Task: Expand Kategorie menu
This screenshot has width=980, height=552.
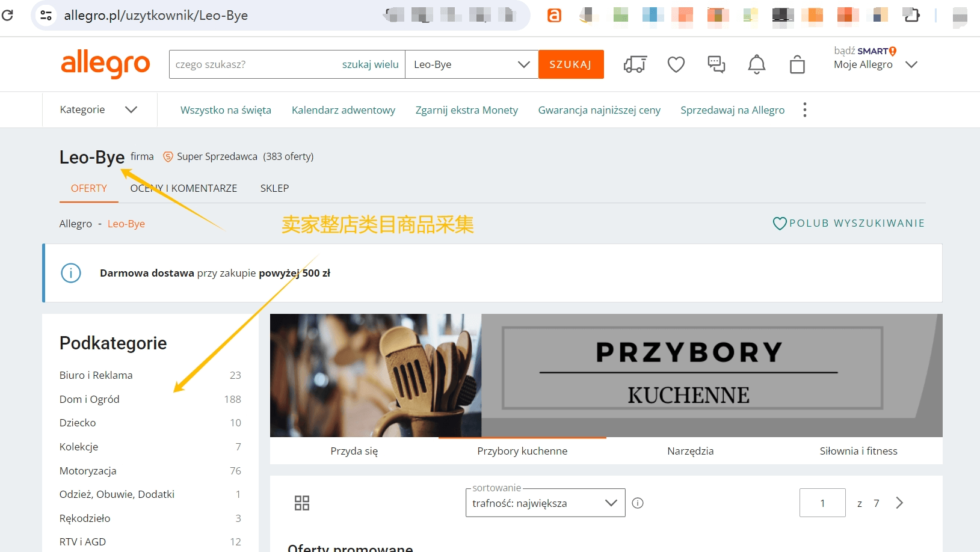Action: pos(99,109)
